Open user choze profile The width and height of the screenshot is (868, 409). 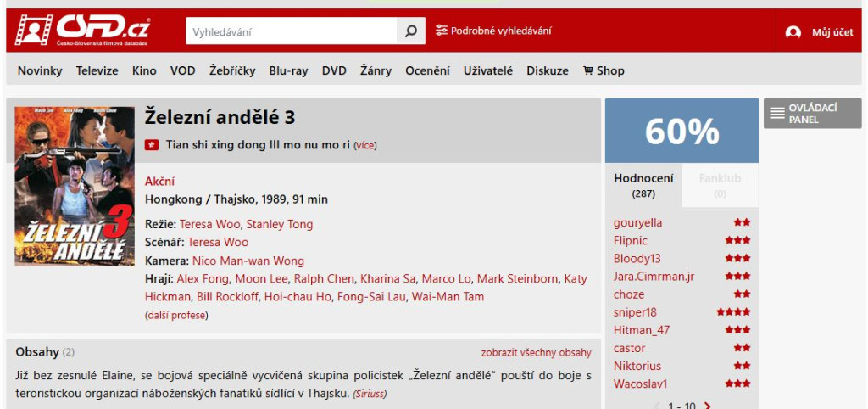629,294
